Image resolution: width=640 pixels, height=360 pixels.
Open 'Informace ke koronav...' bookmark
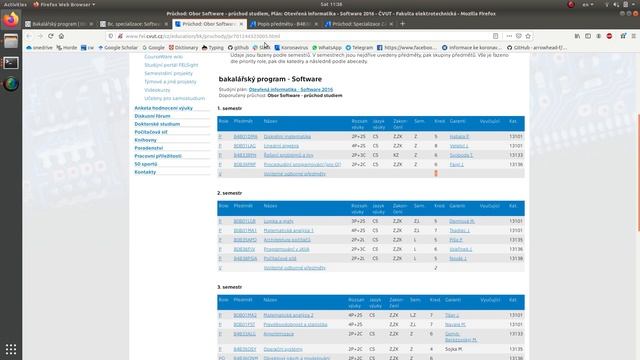tap(472, 47)
